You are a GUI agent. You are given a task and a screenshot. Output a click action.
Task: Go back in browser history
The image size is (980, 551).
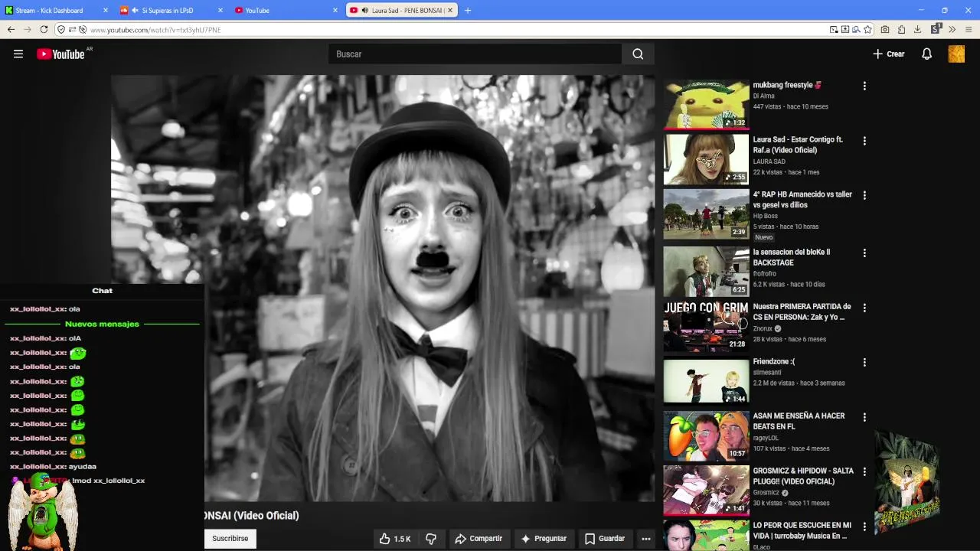(11, 30)
